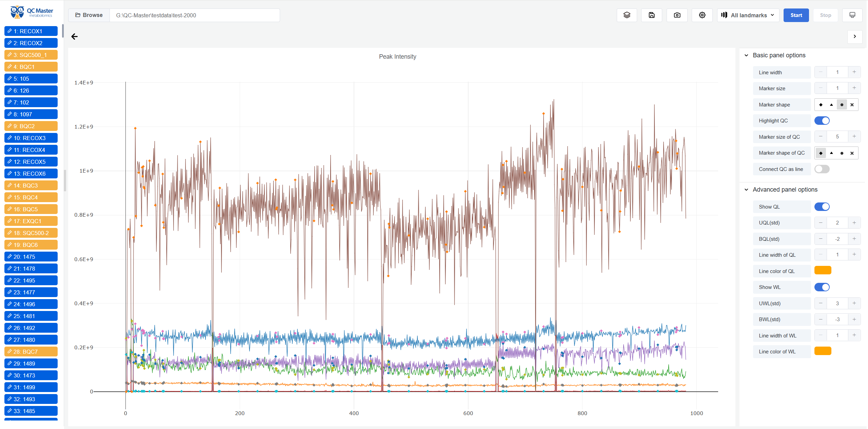Go back using the left arrow

75,37
